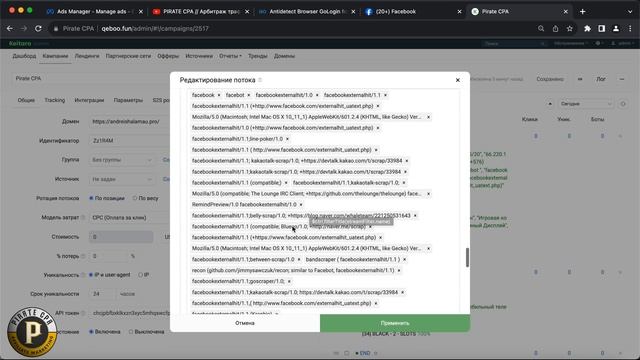Open 'Офферы' section
Image resolution: width=640 pixels, height=360 pixels.
click(168, 56)
